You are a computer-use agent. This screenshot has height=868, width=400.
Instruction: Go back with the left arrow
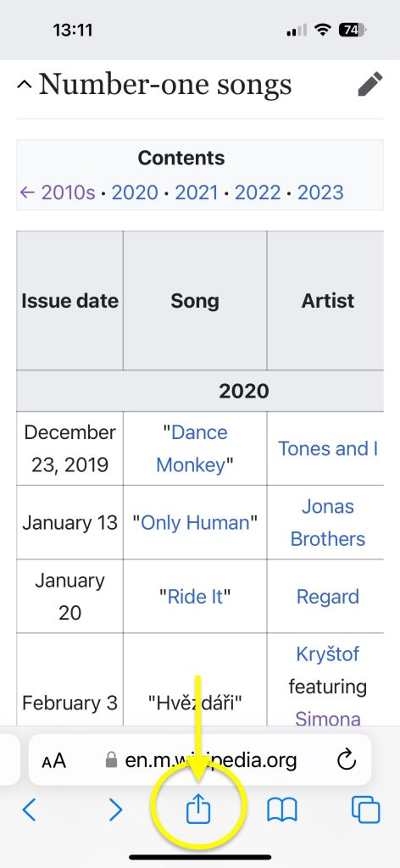click(30, 810)
